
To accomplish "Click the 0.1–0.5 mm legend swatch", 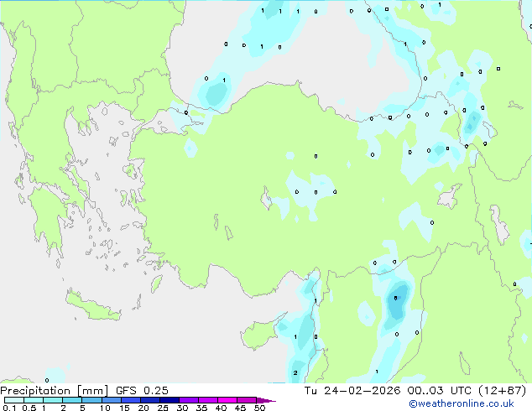I will coord(14,400).
